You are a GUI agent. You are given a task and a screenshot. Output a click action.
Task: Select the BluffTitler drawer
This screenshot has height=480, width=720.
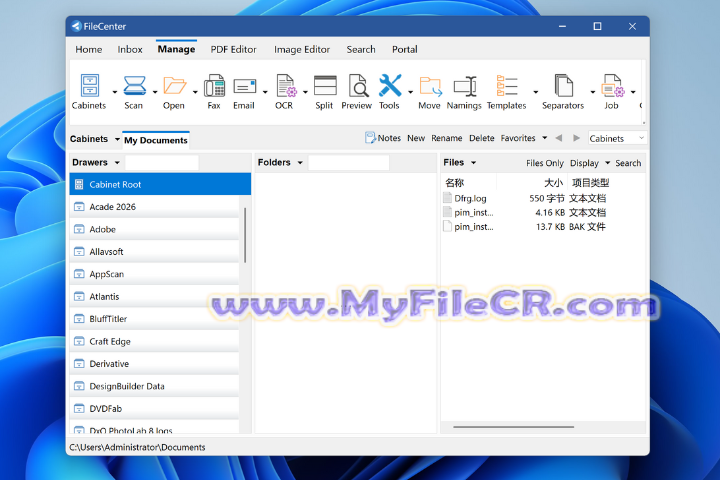[154, 319]
